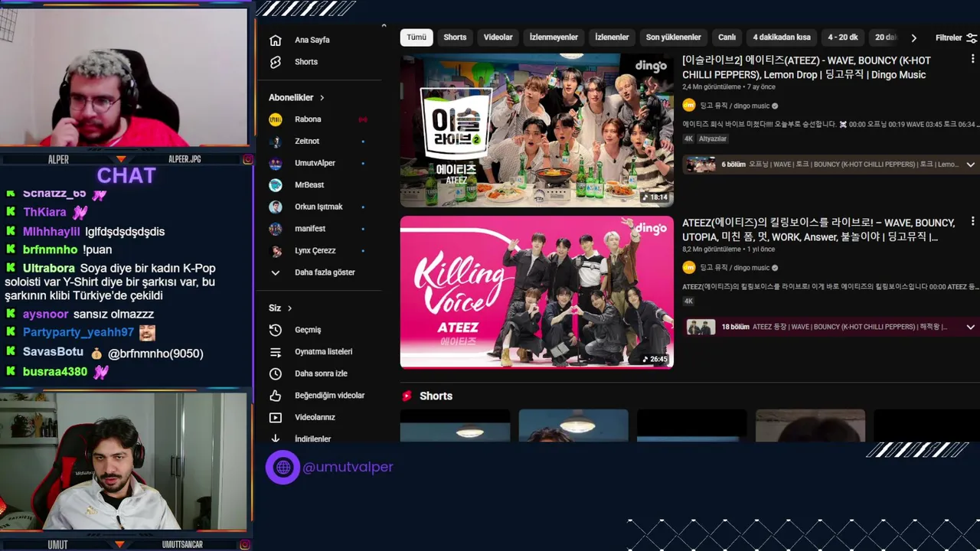Open the Ana Sayfa home icon
This screenshot has height=551, width=980.
point(276,40)
